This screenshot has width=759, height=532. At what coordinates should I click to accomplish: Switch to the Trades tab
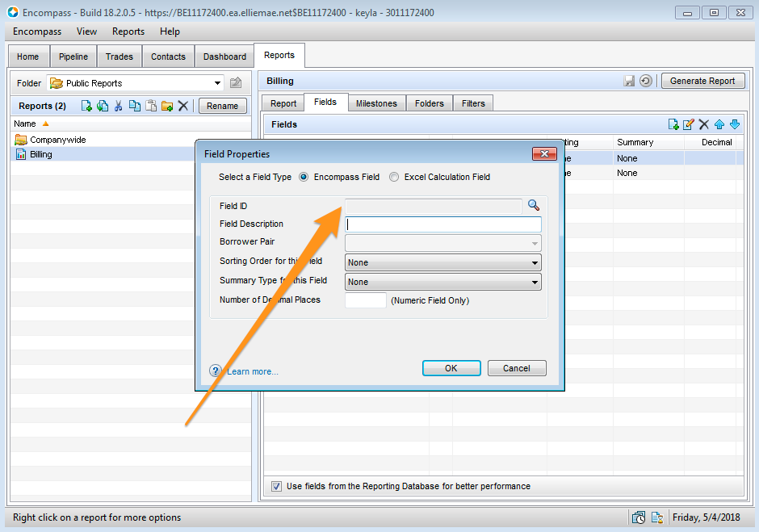tap(119, 57)
